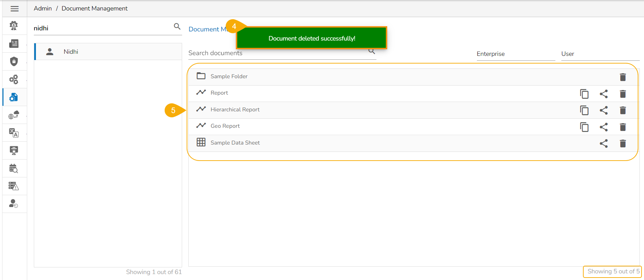644x280 pixels.
Task: Share the Report document
Action: 604,94
